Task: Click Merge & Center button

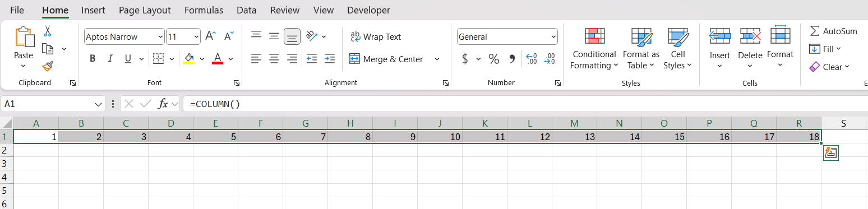Action: coord(386,59)
